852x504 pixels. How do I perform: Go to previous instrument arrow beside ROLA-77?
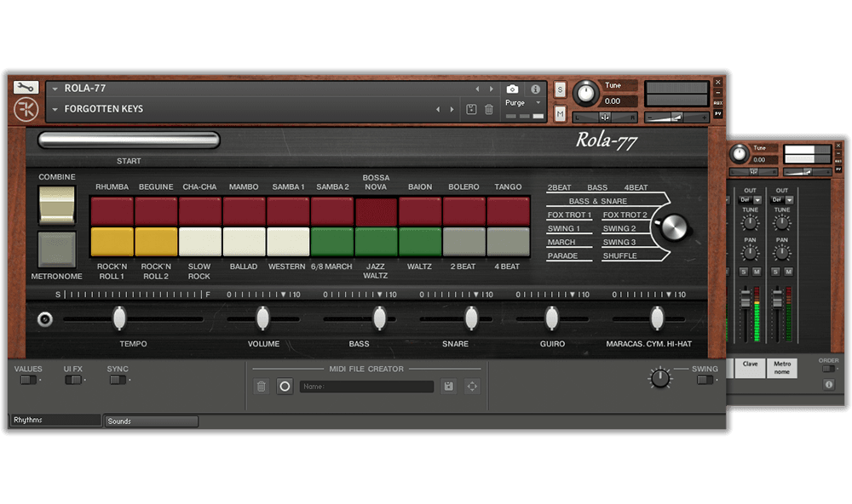(x=477, y=89)
